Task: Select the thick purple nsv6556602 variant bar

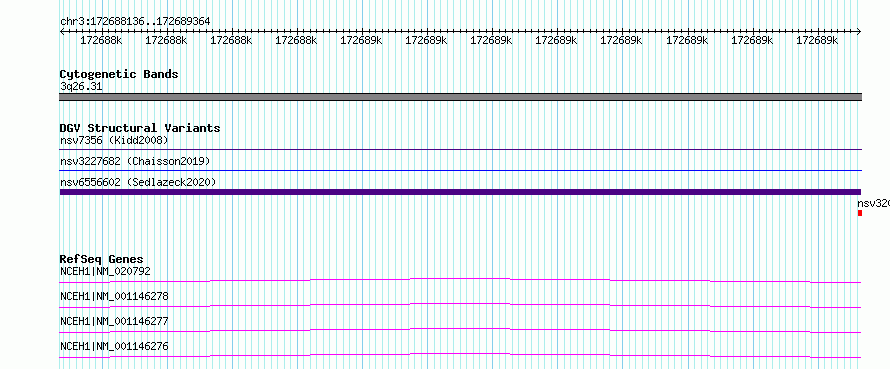Action: point(460,192)
